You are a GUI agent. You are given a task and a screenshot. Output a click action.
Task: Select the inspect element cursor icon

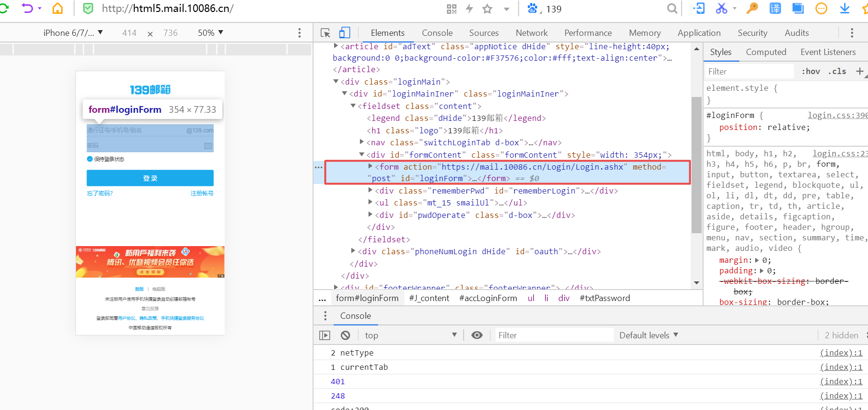(x=325, y=33)
